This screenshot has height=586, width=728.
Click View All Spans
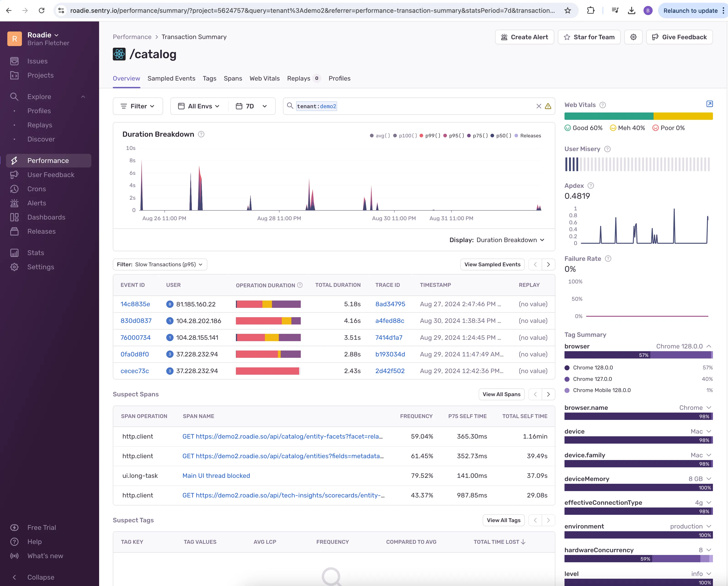(x=501, y=394)
